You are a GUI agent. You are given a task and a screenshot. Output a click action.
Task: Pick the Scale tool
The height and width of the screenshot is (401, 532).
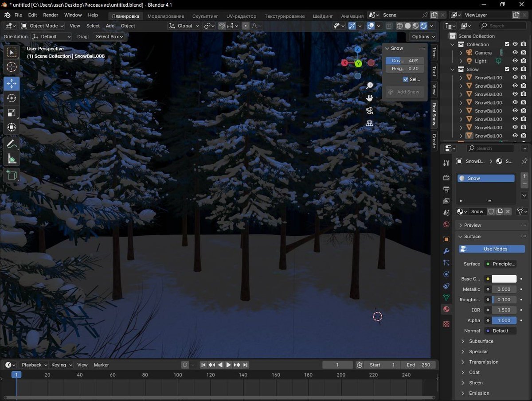point(12,113)
